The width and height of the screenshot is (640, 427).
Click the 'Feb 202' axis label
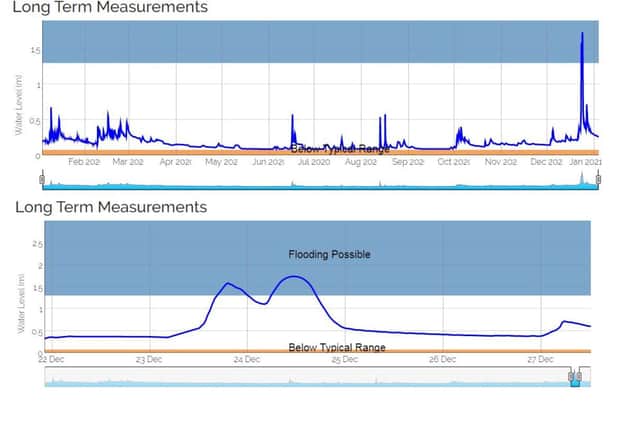tap(84, 162)
